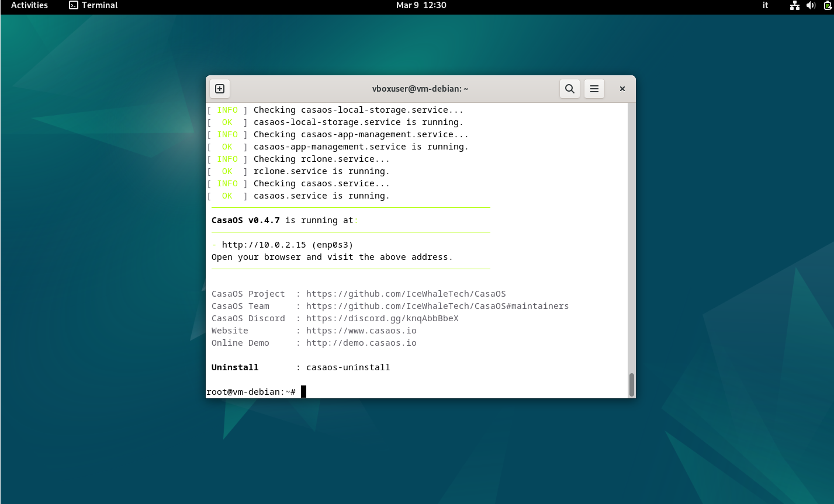Click the terminal scrollbar handle
Screen dimensions: 834x504
click(631, 385)
